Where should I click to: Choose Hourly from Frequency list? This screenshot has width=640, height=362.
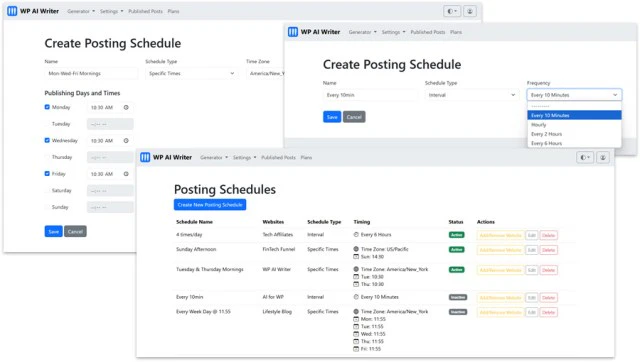click(574, 125)
